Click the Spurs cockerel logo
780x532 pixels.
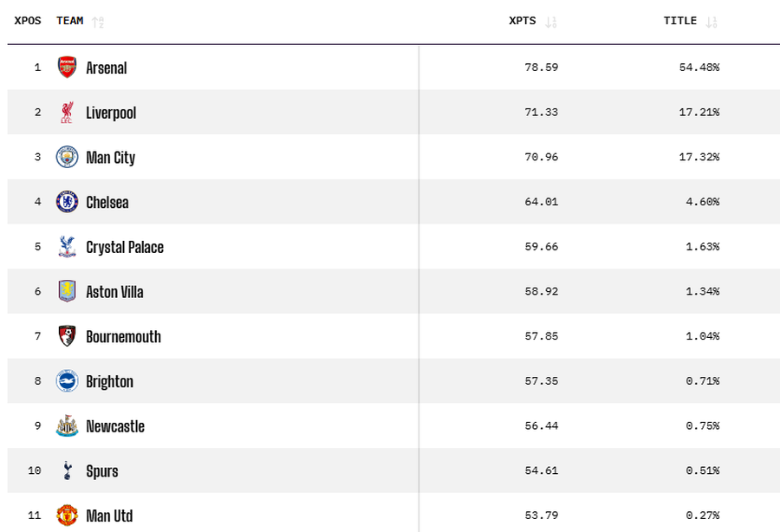pos(67,470)
